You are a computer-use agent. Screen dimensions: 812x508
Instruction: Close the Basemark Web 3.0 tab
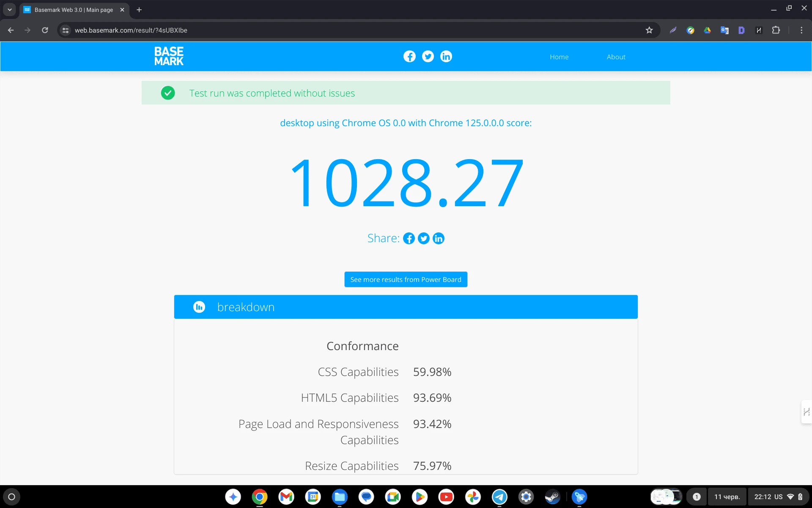[122, 10]
